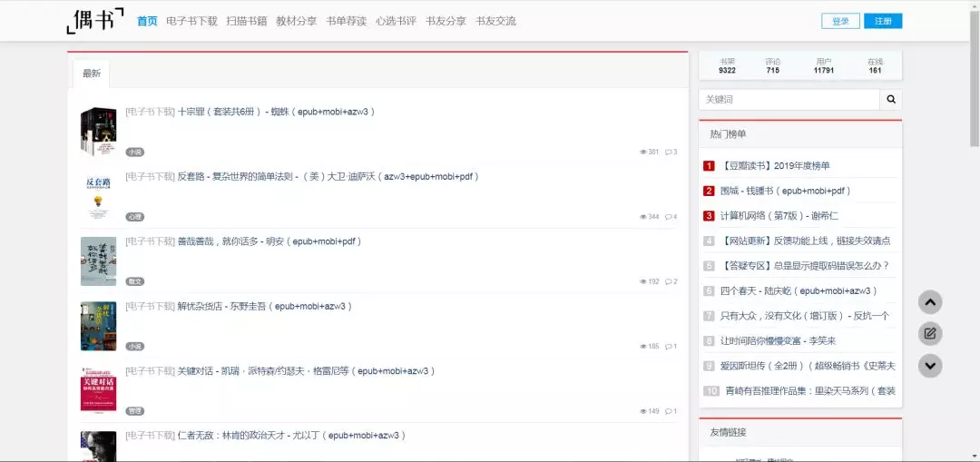Open the post 反套路 - 复杂世界的简单法则
This screenshot has height=462, width=980.
click(x=328, y=177)
